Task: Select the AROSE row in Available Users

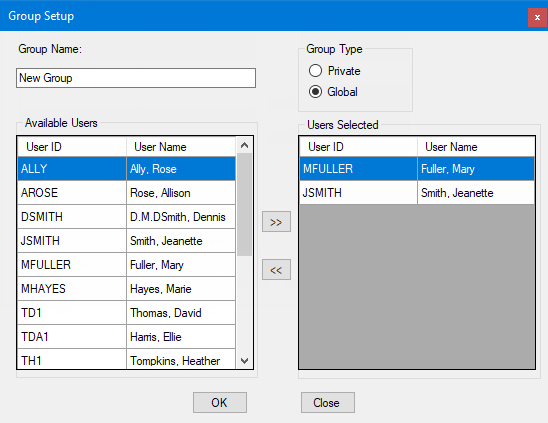Action: click(127, 193)
